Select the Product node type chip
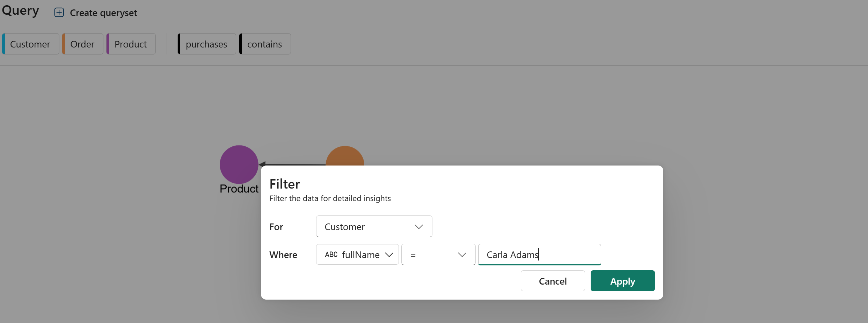868x323 pixels. 131,44
